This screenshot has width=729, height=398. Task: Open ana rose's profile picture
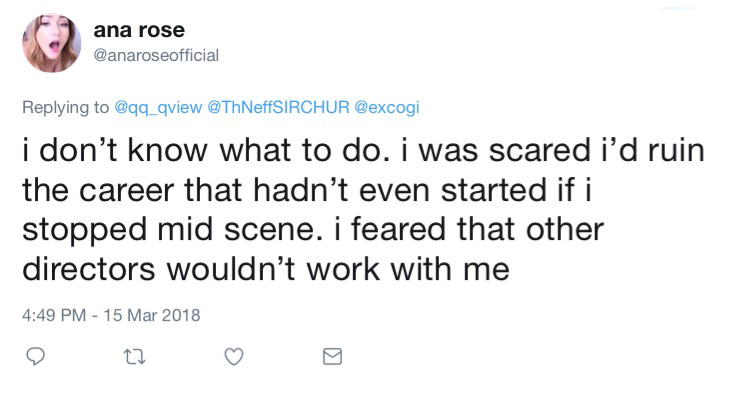52,43
